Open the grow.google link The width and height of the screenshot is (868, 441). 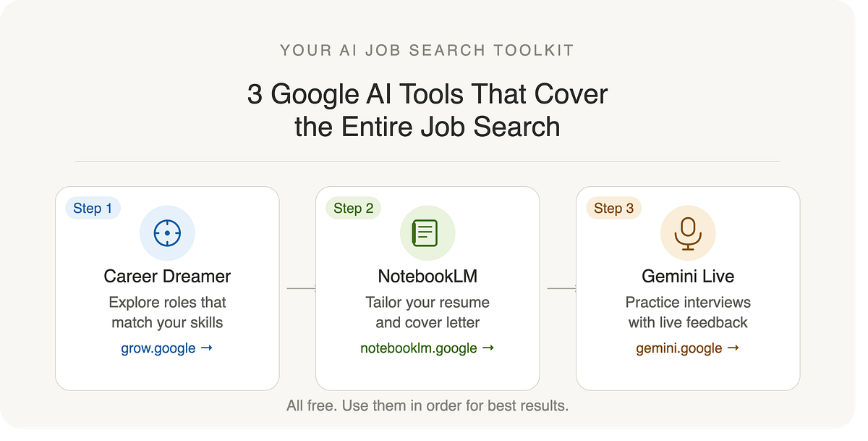click(167, 348)
